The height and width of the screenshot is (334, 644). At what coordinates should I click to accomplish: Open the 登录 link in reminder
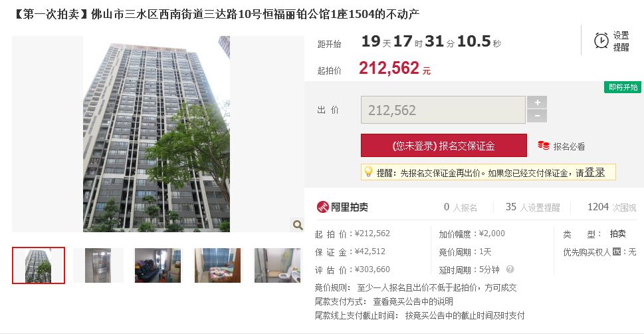pyautogui.click(x=594, y=172)
